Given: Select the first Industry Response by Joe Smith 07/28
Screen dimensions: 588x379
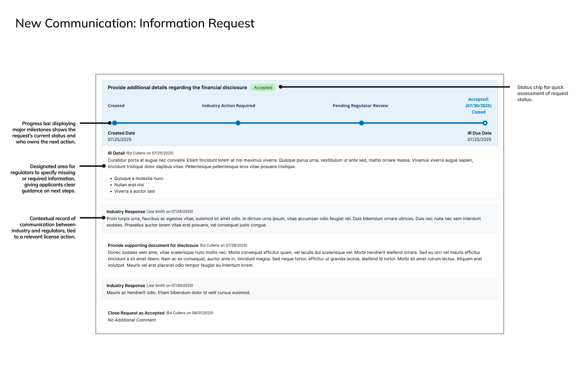Looking at the screenshot, I should pos(300,219).
